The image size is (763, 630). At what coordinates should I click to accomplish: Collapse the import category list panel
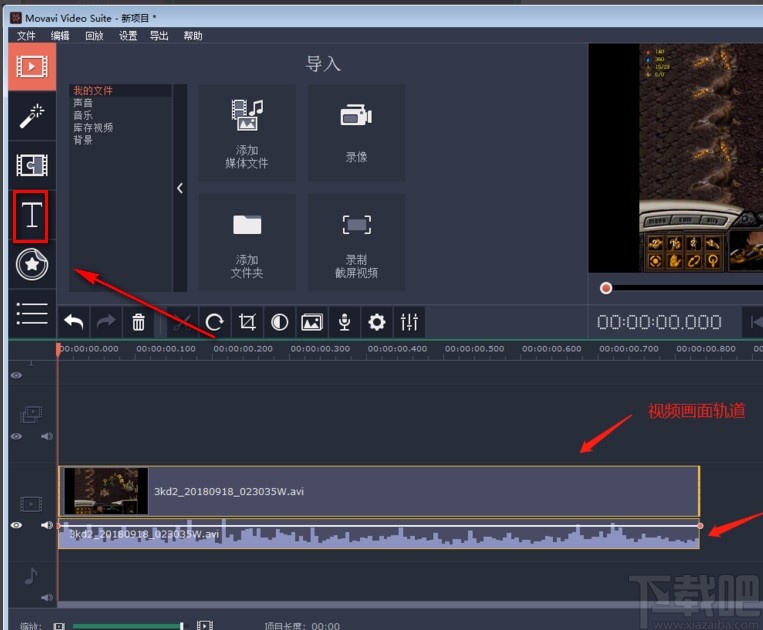click(180, 188)
